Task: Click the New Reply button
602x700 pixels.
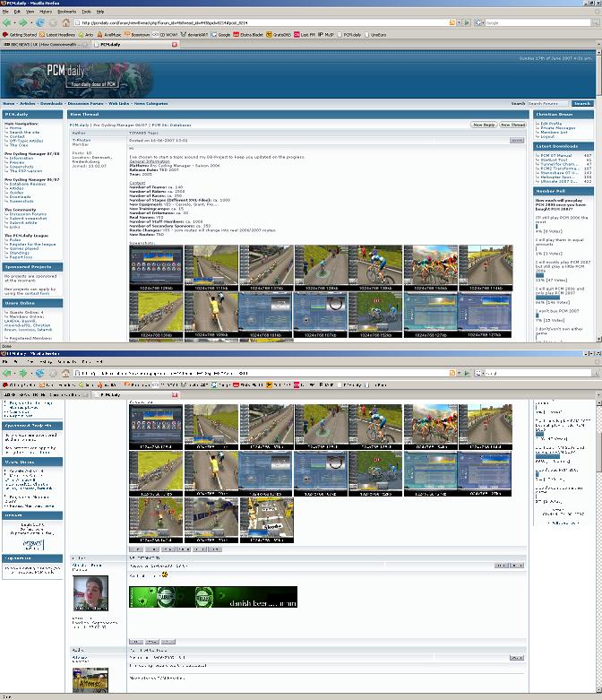Action: click(484, 125)
